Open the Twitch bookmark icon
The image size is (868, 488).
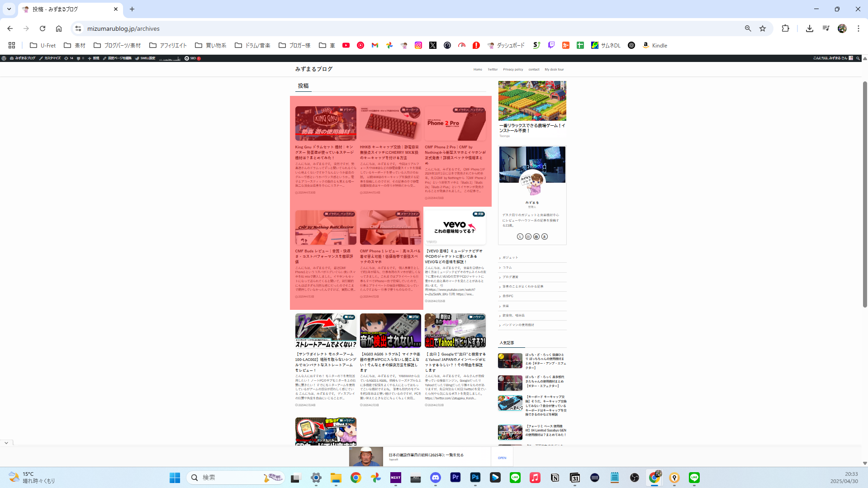[x=551, y=45]
